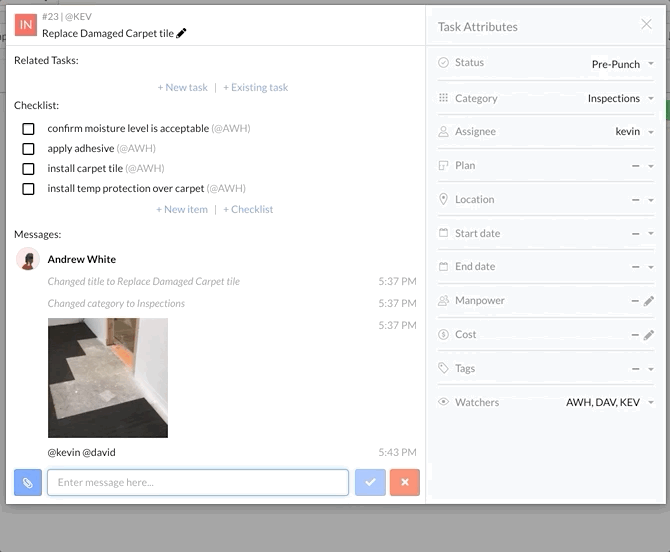Click the End date calendar icon
The width and height of the screenshot is (670, 552).
coord(444,267)
